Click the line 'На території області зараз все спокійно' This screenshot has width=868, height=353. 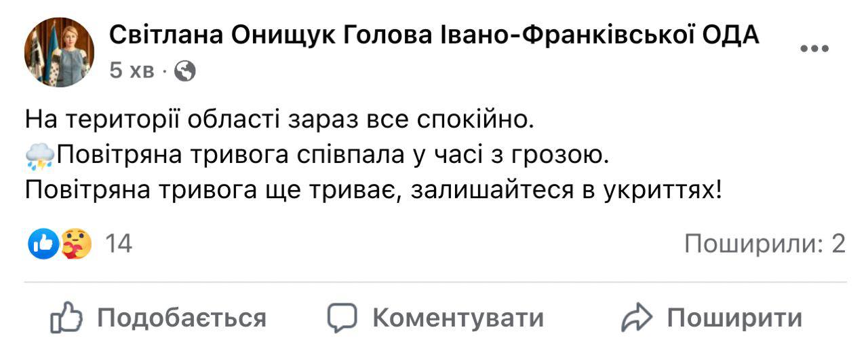pyautogui.click(x=275, y=120)
